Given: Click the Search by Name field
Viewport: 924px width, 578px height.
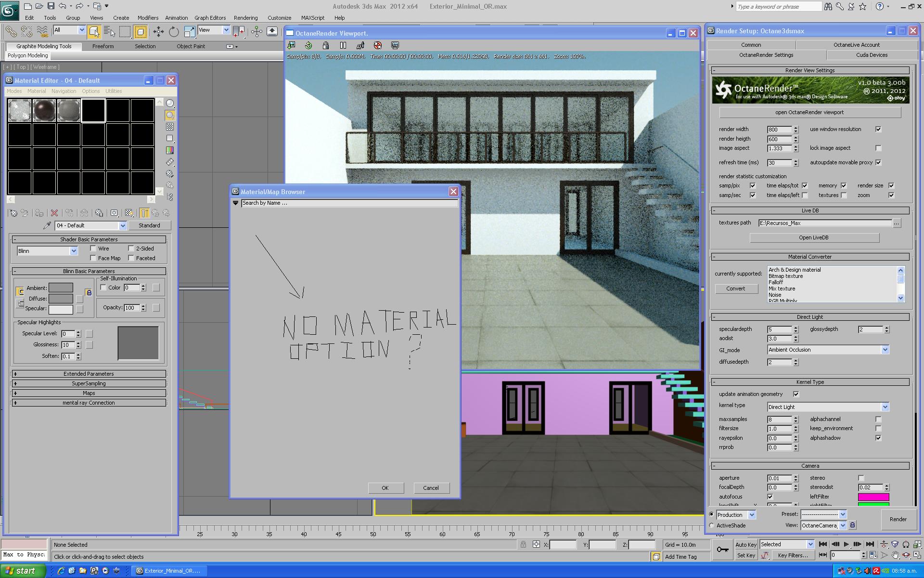Looking at the screenshot, I should pyautogui.click(x=349, y=203).
